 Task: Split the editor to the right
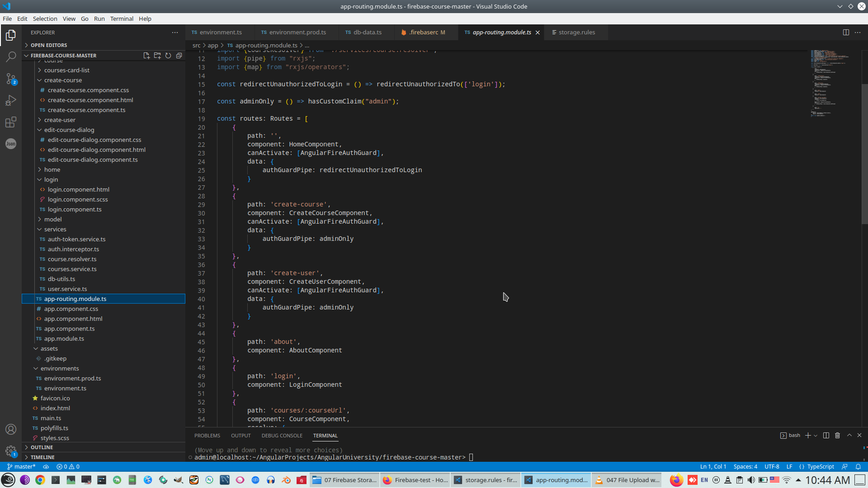846,33
